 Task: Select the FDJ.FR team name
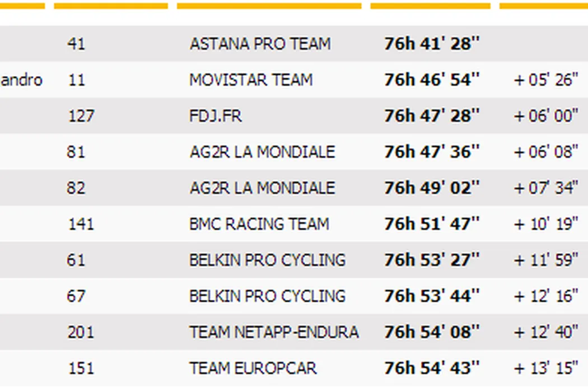pyautogui.click(x=216, y=116)
